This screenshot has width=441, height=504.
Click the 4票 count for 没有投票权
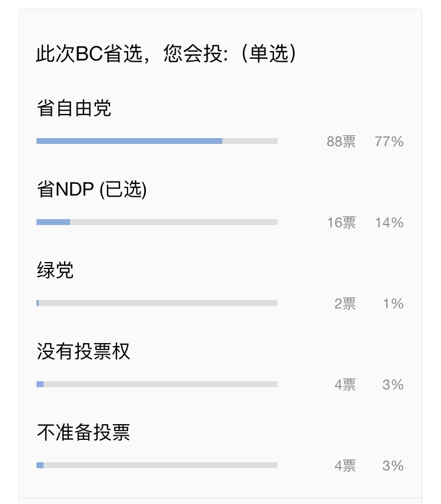345,384
